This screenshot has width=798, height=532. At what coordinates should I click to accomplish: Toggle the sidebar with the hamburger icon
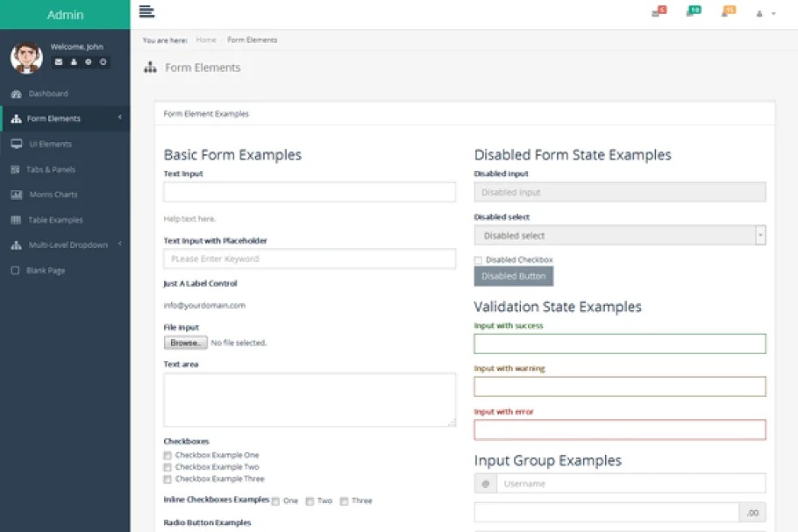(146, 11)
